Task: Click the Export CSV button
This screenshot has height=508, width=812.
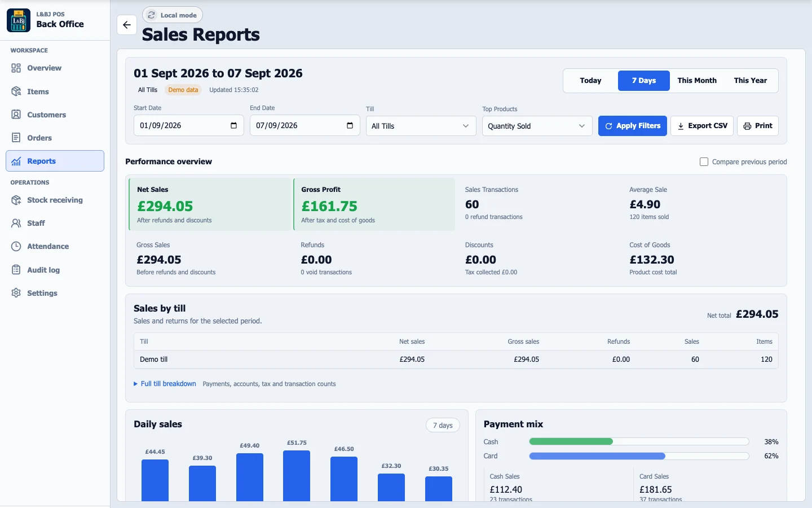Action: click(x=702, y=126)
